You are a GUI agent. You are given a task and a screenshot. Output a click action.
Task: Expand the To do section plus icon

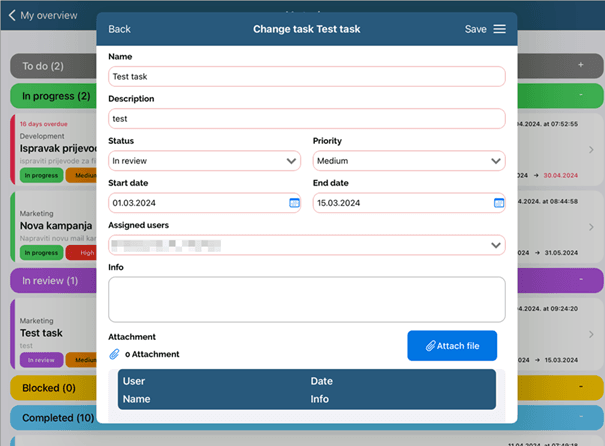tap(581, 66)
